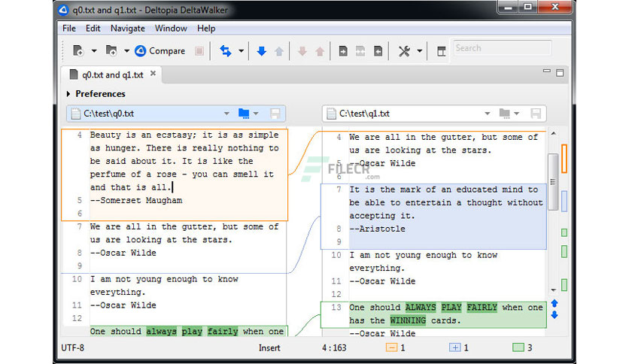Click the copy to right document icon

click(x=343, y=51)
